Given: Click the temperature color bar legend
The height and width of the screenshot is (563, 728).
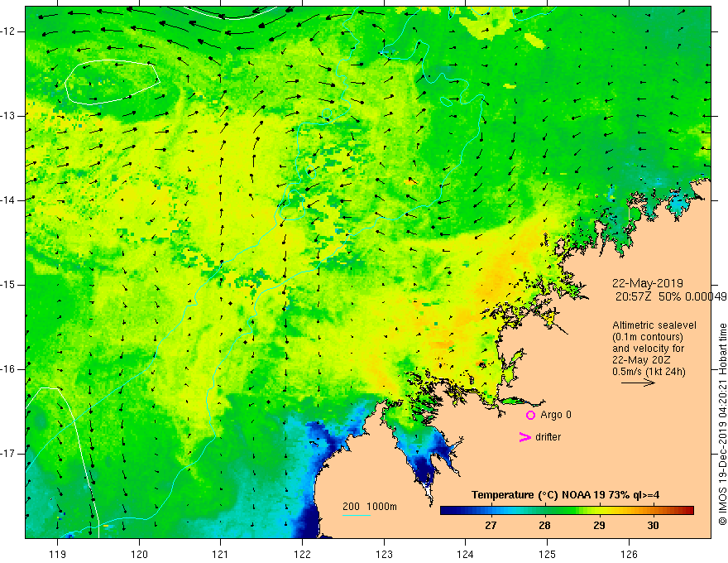Looking at the screenshot, I should [x=567, y=511].
